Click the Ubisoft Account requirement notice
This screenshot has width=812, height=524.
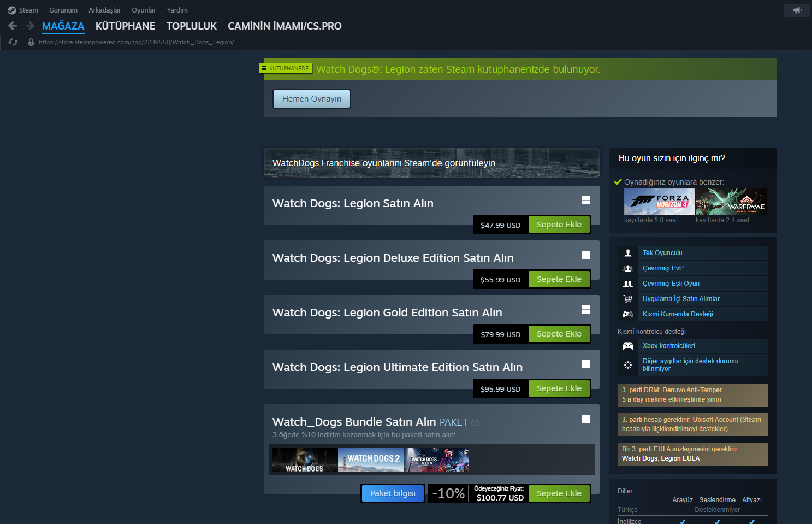tap(692, 425)
